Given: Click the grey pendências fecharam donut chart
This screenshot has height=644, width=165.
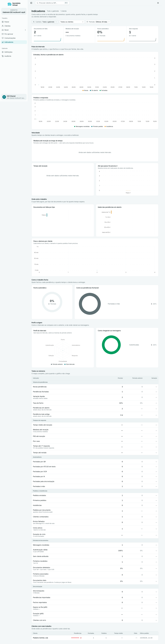Looking at the screenshot, I should coord(90,304).
